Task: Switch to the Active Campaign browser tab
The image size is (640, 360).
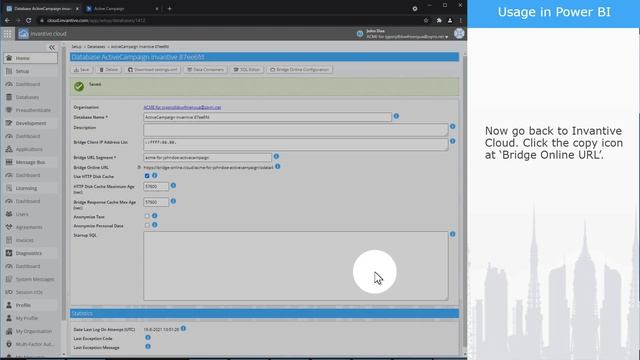Action: coord(122,9)
